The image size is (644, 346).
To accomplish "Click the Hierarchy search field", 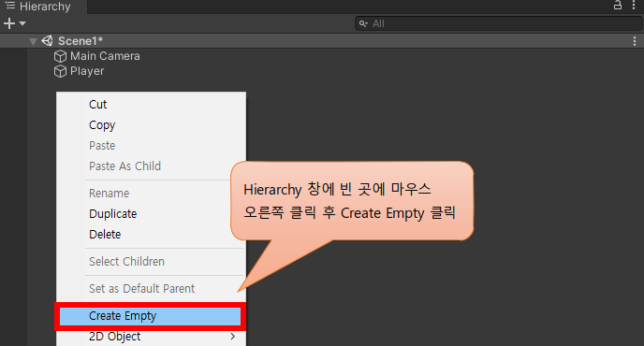I will click(499, 23).
